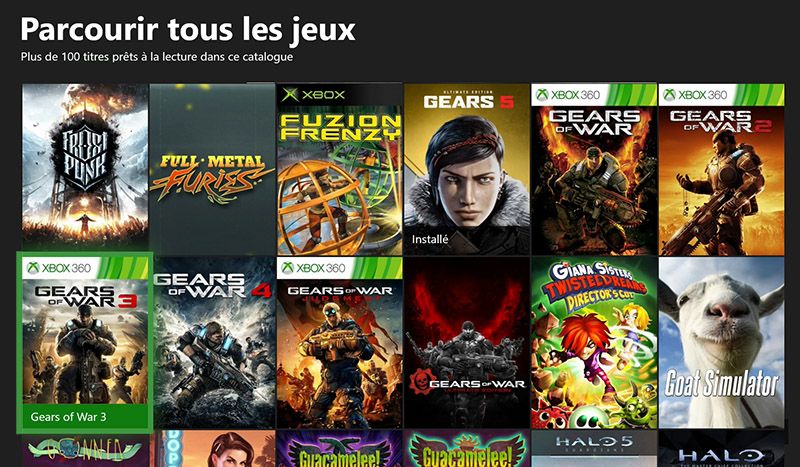Click the Gears of War 3 title label
The width and height of the screenshot is (800, 467).
click(x=68, y=417)
